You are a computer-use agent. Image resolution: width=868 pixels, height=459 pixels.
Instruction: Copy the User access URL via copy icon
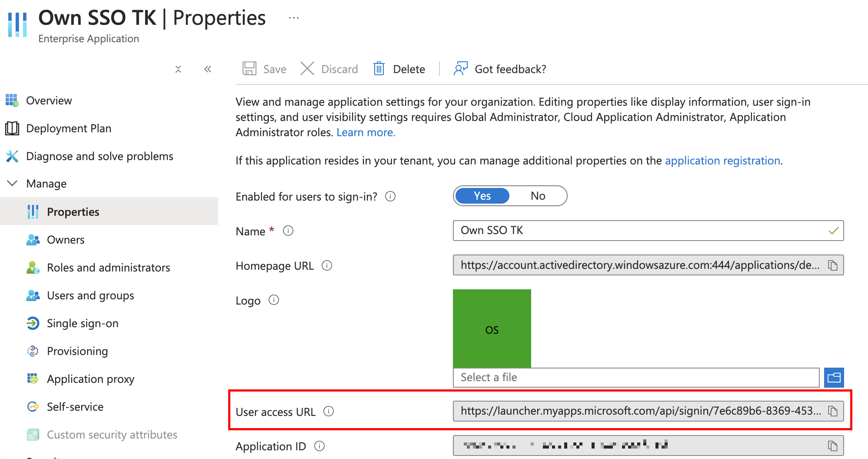(x=833, y=411)
